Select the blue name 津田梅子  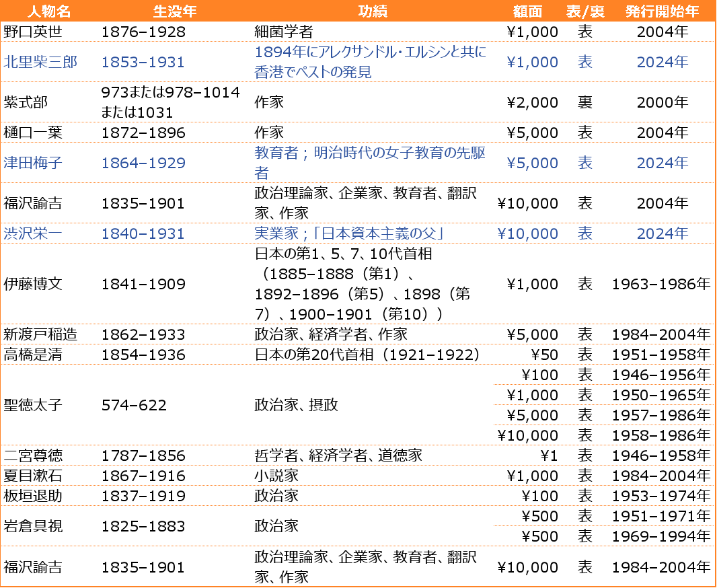[32, 162]
